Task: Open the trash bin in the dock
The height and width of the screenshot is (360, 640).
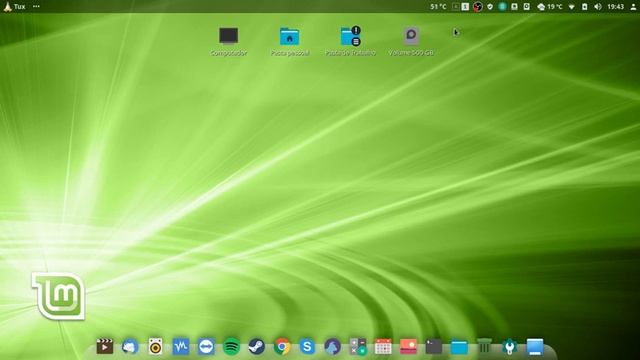Action: (x=484, y=347)
